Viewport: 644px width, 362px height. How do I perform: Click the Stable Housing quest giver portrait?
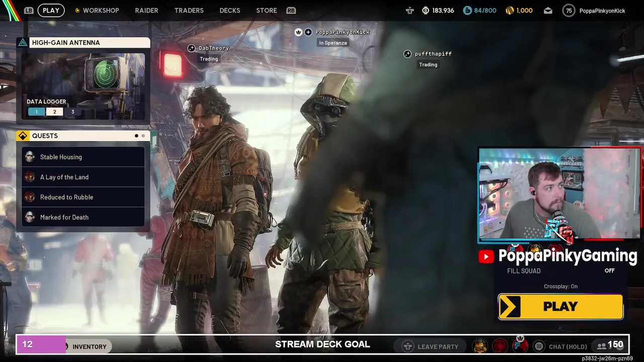coord(30,157)
